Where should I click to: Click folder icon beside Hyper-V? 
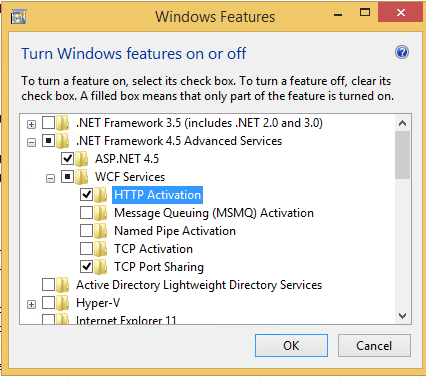pyautogui.click(x=63, y=303)
